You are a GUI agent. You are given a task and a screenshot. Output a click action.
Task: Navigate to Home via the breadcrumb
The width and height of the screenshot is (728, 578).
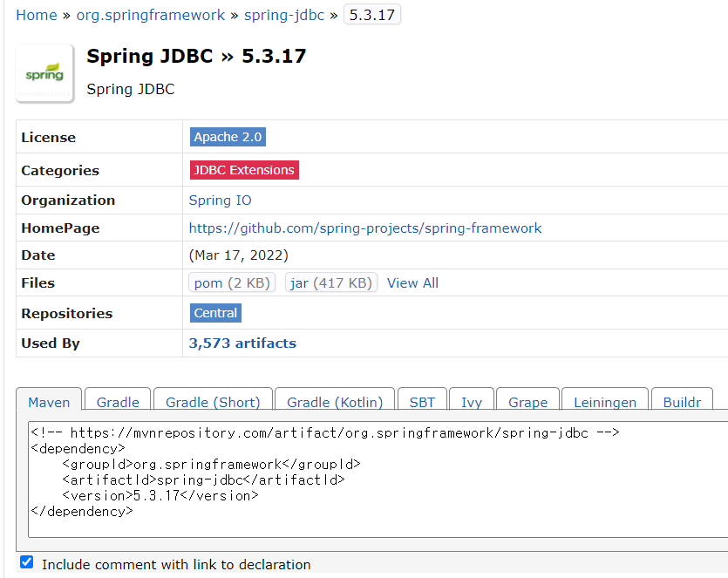click(x=37, y=14)
